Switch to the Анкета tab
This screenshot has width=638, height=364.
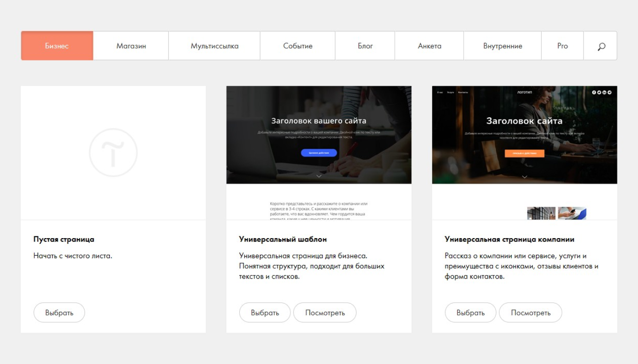(429, 46)
